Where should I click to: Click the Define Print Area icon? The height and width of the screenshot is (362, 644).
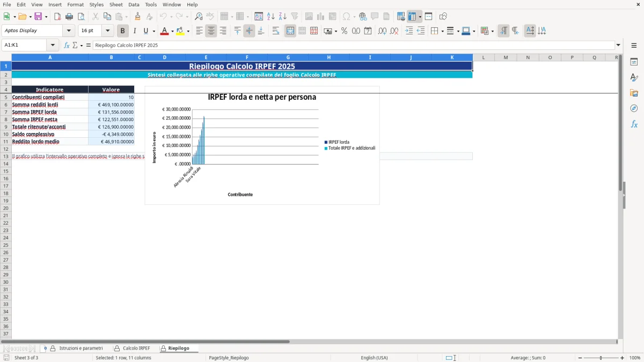click(401, 17)
